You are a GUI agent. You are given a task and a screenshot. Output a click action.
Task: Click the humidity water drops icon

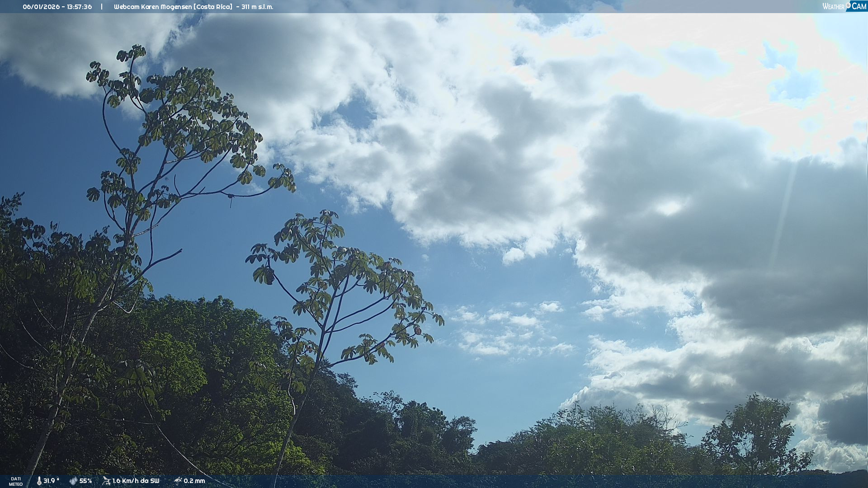point(73,481)
